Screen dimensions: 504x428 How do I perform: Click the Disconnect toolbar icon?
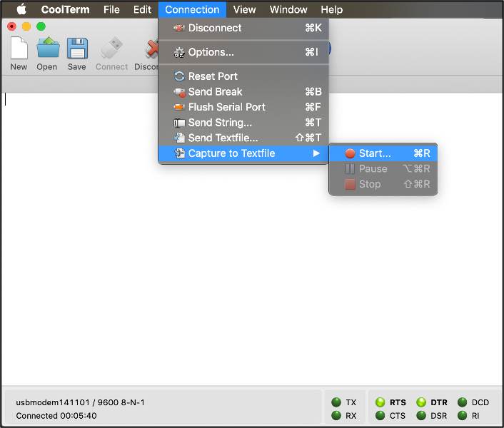tap(150, 49)
